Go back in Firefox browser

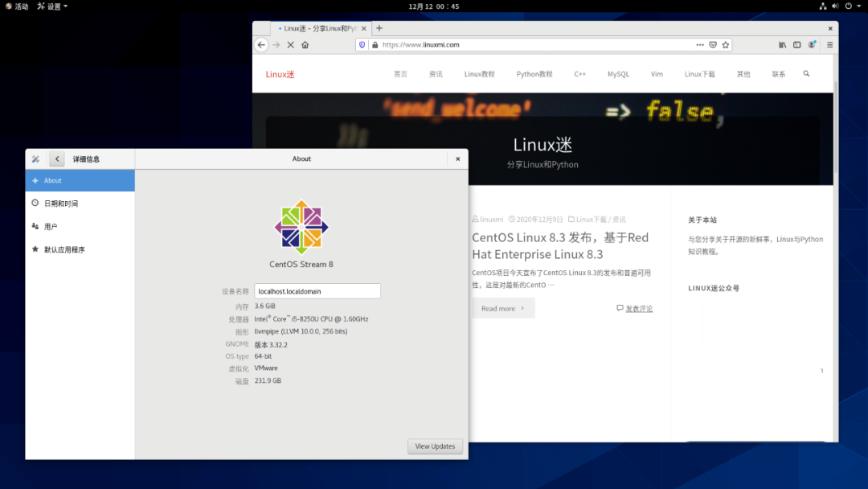point(261,45)
